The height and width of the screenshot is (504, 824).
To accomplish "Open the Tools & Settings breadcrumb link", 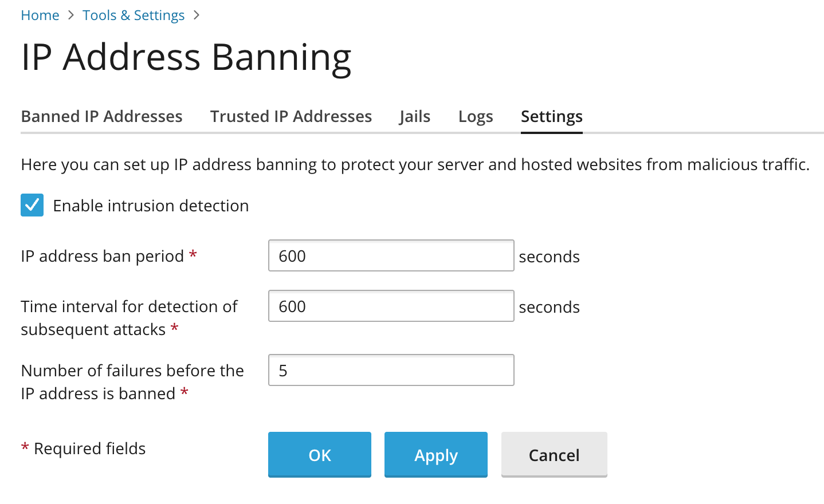I will click(134, 15).
